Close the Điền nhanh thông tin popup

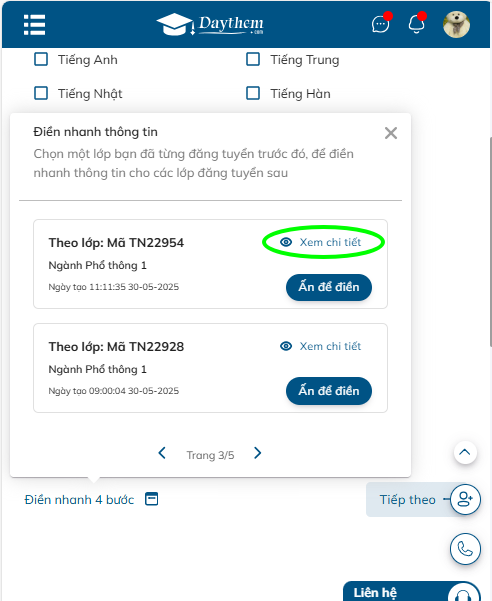coord(391,133)
